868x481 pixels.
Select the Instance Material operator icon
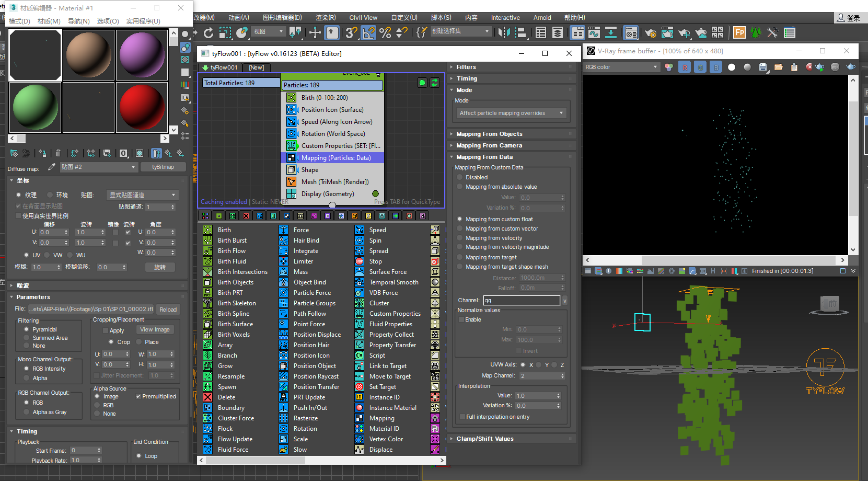pos(359,408)
